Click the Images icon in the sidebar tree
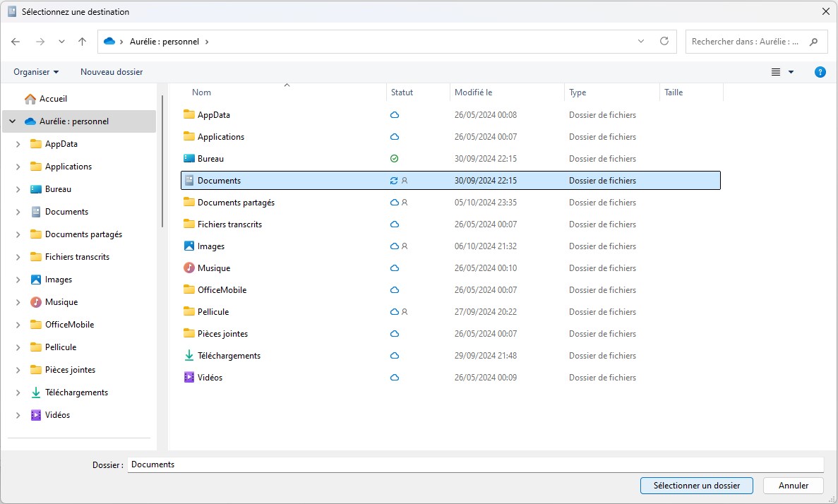 pos(36,280)
